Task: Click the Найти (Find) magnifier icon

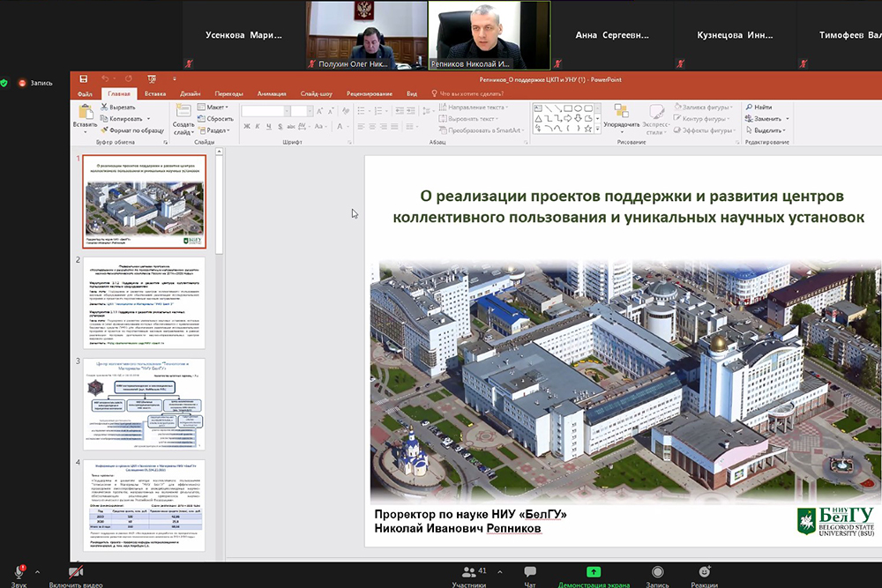Action: point(749,107)
